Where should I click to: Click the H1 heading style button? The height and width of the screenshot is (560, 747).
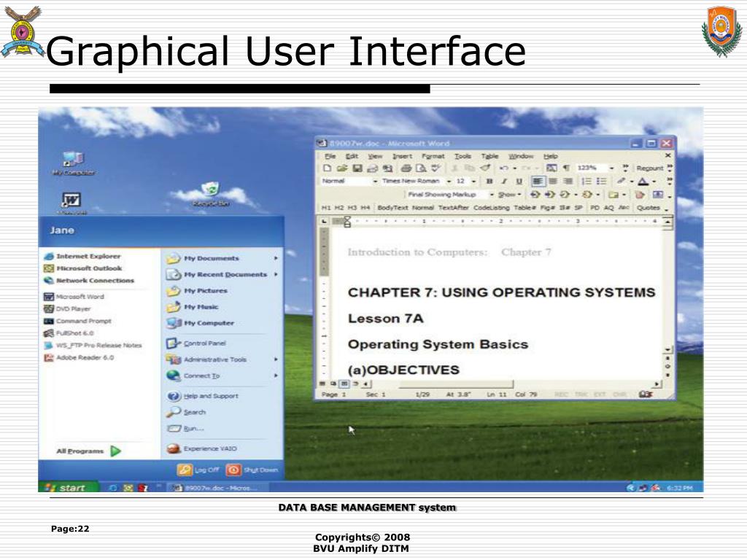[x=326, y=208]
